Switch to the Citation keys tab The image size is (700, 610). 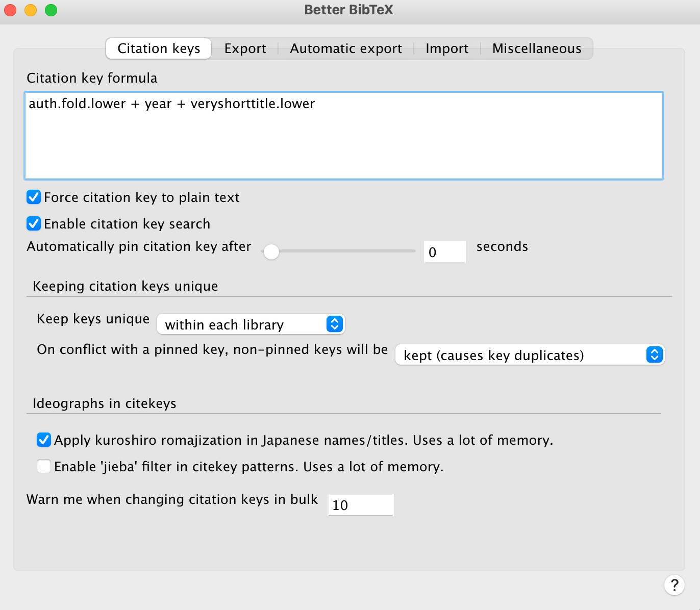coord(159,48)
